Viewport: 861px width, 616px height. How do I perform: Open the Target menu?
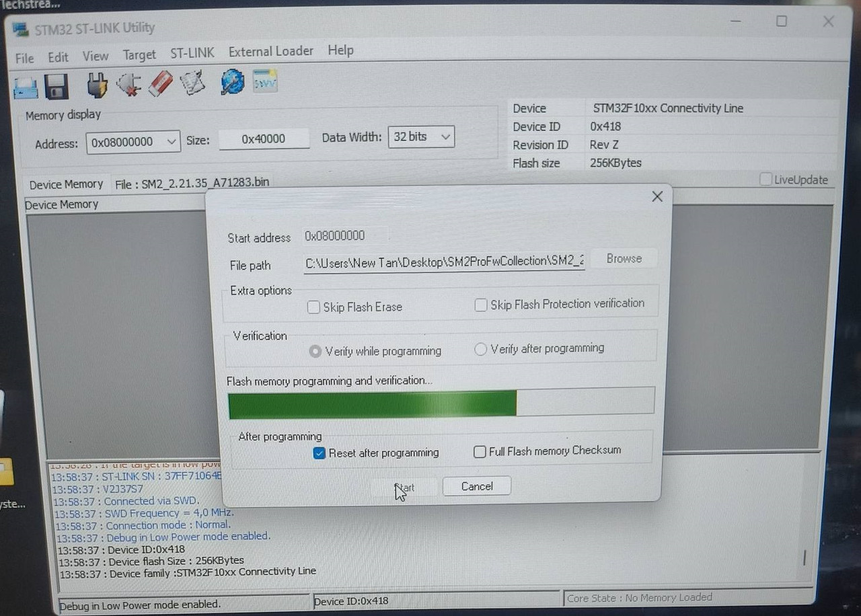point(139,55)
